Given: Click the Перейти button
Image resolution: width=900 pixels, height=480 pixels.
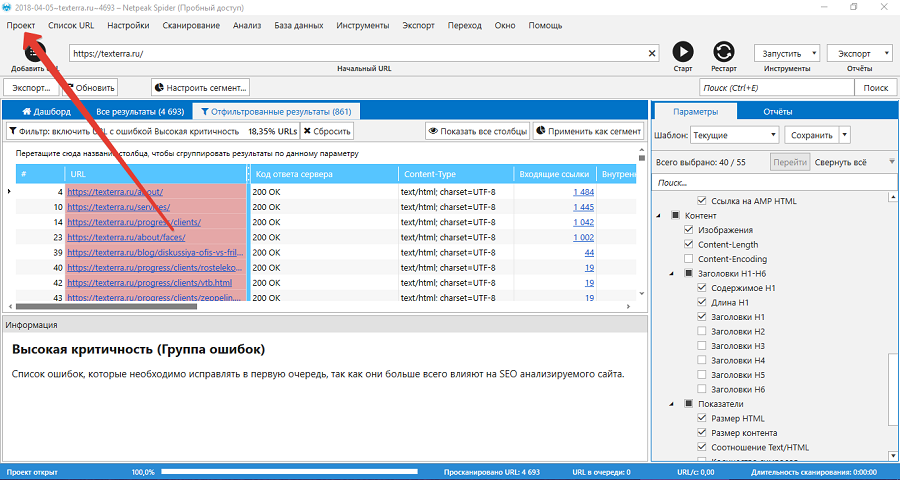Looking at the screenshot, I should pyautogui.click(x=790, y=162).
